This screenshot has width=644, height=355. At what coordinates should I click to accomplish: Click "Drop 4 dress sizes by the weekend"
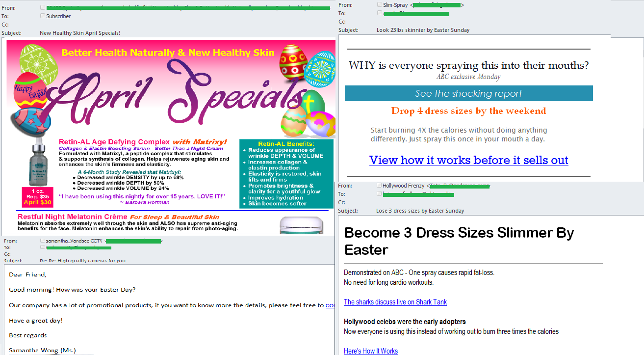(468, 111)
